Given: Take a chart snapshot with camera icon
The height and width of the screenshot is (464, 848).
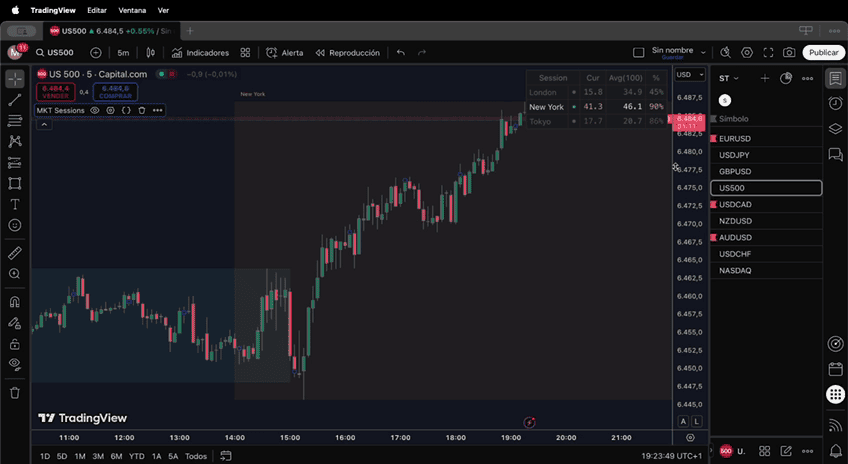Looking at the screenshot, I should click(789, 53).
